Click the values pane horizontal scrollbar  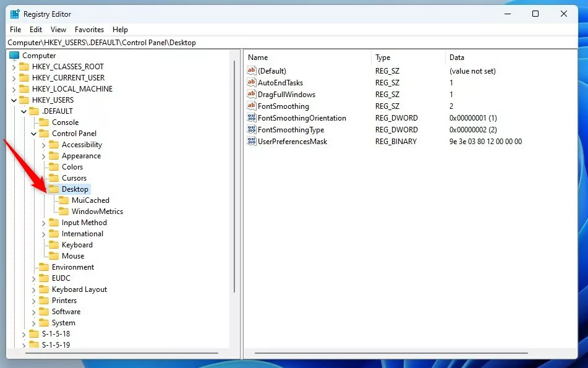pyautogui.click(x=391, y=353)
